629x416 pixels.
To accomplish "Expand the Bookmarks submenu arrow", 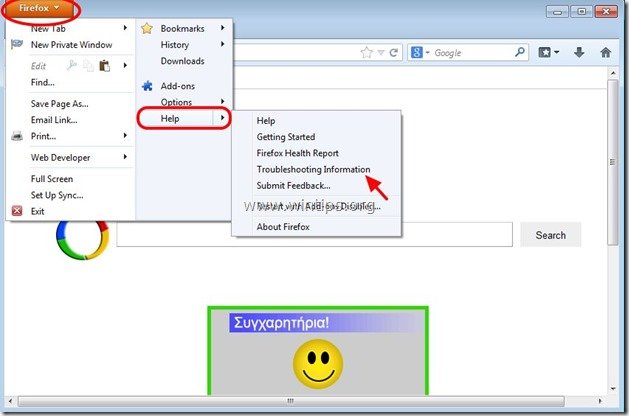I will point(222,28).
